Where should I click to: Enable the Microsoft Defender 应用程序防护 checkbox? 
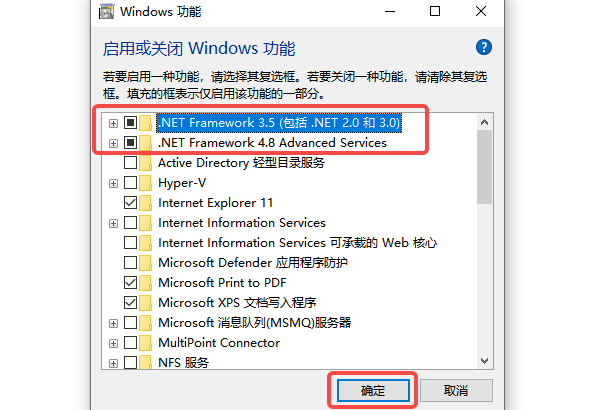coord(130,263)
